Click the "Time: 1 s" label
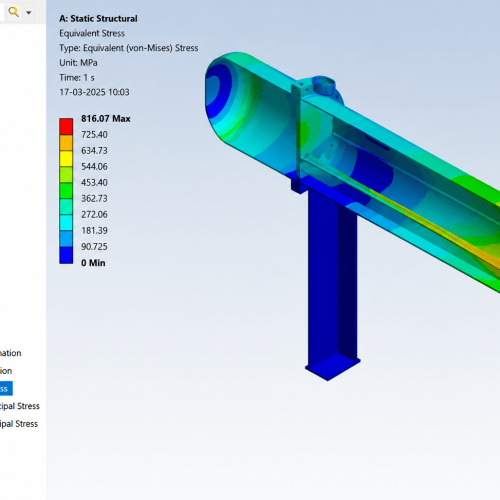Screen dimensions: 500x500 point(77,78)
